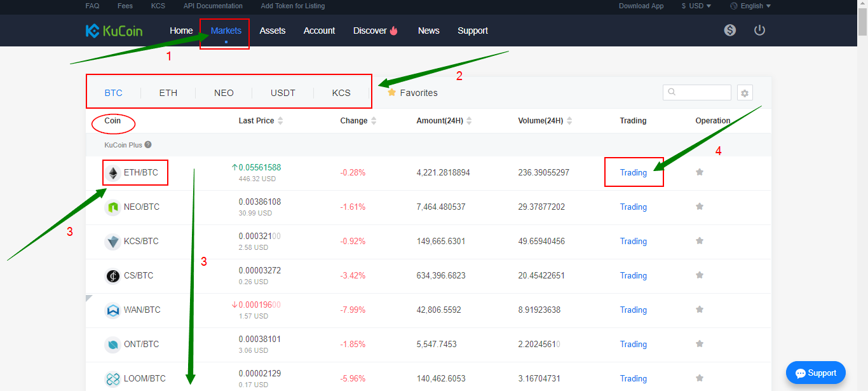Open the dollar coin icon in header

pyautogui.click(x=730, y=30)
